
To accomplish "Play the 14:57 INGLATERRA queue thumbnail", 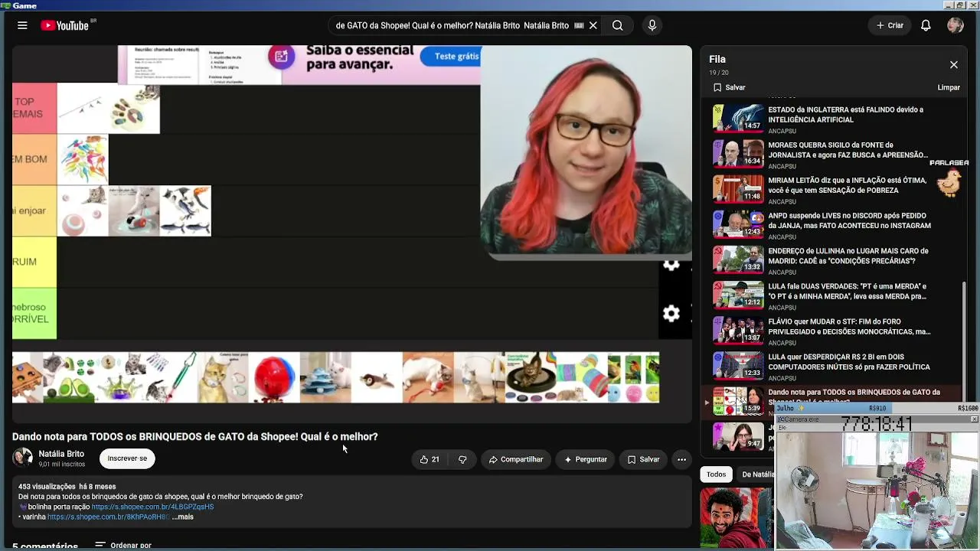I will pyautogui.click(x=738, y=118).
